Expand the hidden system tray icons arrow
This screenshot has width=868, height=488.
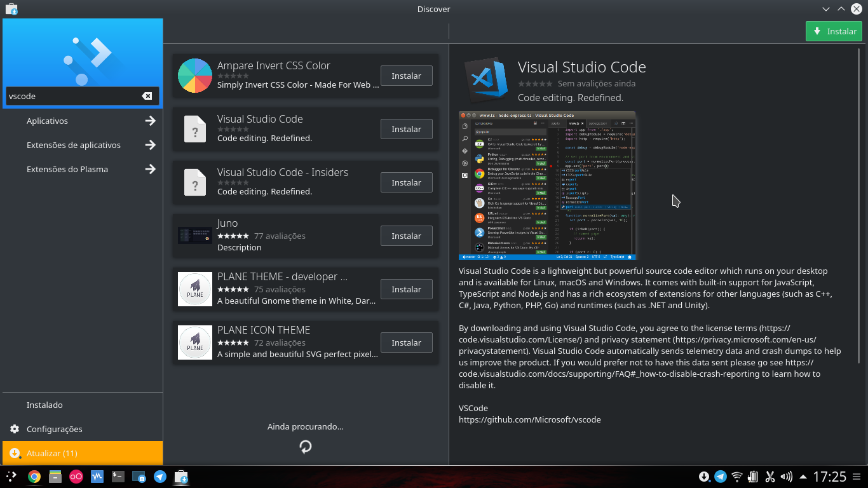tap(803, 477)
